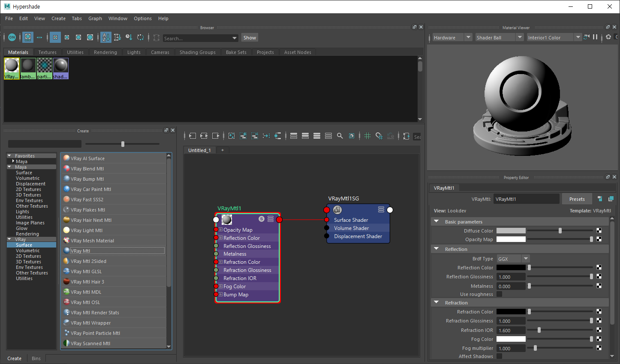
Task: Open the Shader Ball geometry dropdown
Action: 499,37
